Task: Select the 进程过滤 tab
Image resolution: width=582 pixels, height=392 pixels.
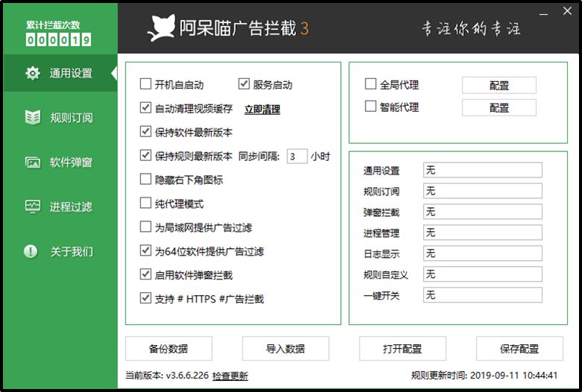Action: [x=60, y=206]
